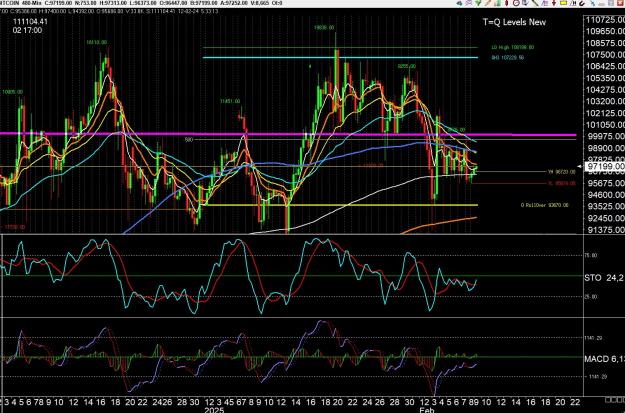Click the 2025 year label on date axis
625x413 pixels.
pyautogui.click(x=212, y=409)
